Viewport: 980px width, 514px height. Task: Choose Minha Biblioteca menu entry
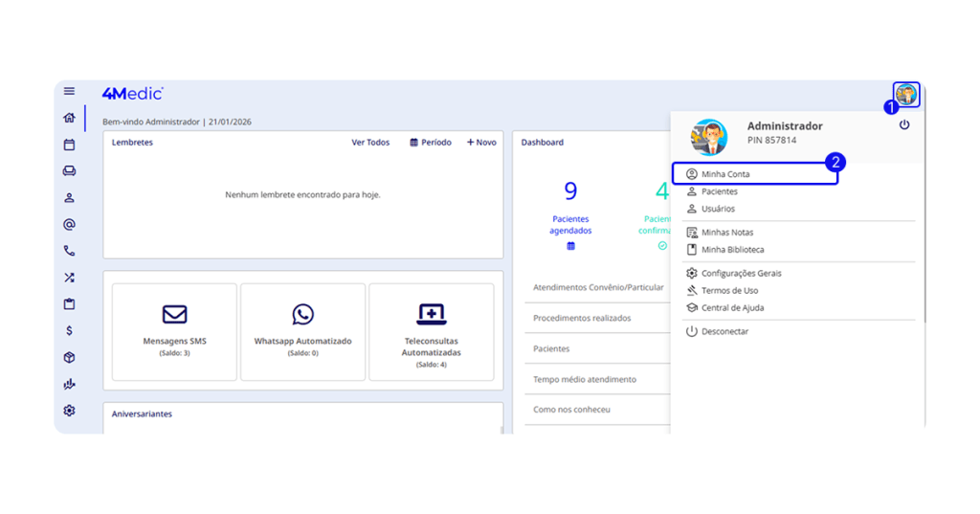(x=732, y=250)
